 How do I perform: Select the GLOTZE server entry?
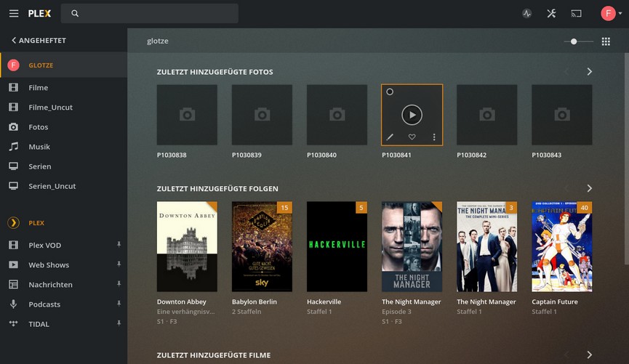click(x=64, y=65)
